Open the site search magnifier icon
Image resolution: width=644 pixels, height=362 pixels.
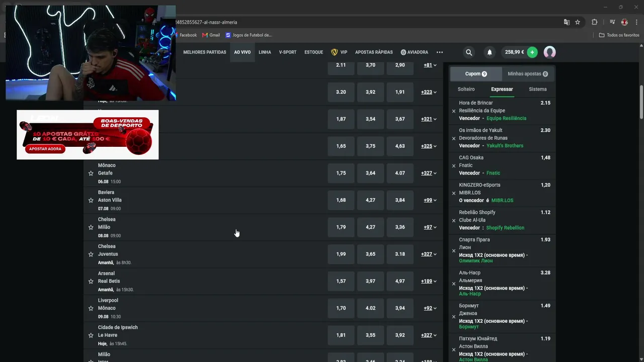(x=469, y=52)
